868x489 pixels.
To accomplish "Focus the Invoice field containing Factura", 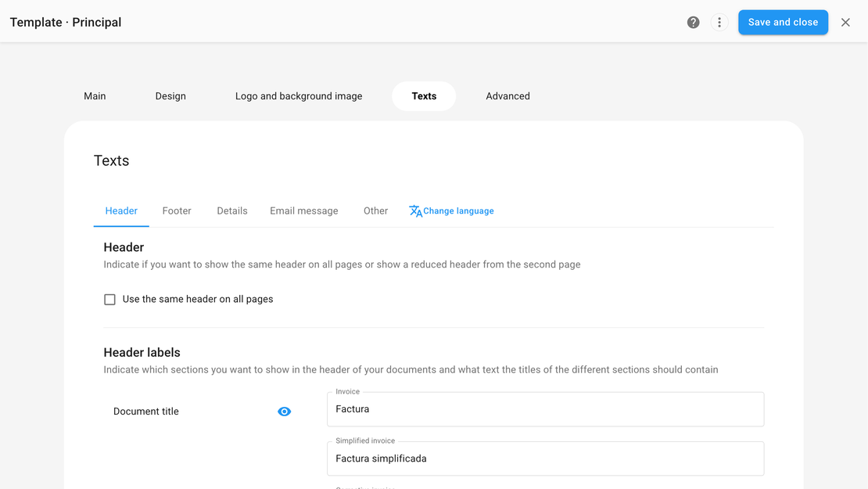I will pos(545,409).
